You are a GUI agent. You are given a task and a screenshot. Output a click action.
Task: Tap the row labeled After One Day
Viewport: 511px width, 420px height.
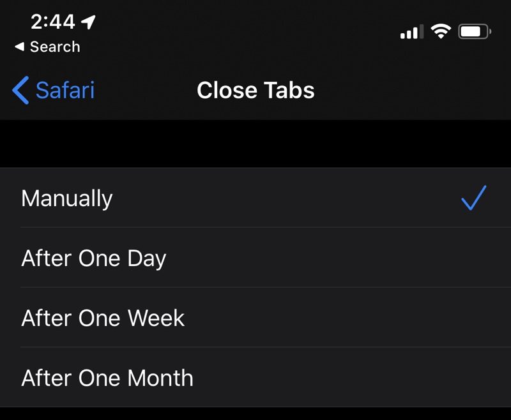click(94, 259)
